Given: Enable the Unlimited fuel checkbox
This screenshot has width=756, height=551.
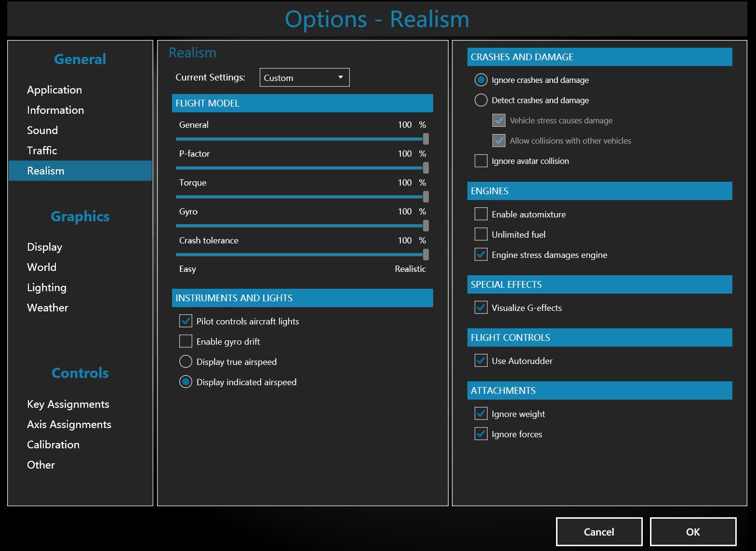Looking at the screenshot, I should coord(481,234).
